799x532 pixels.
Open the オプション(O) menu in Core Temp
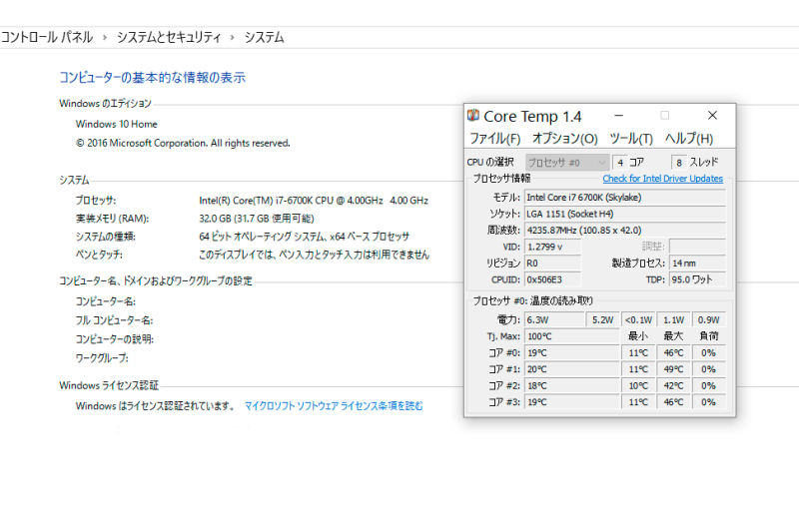click(564, 139)
